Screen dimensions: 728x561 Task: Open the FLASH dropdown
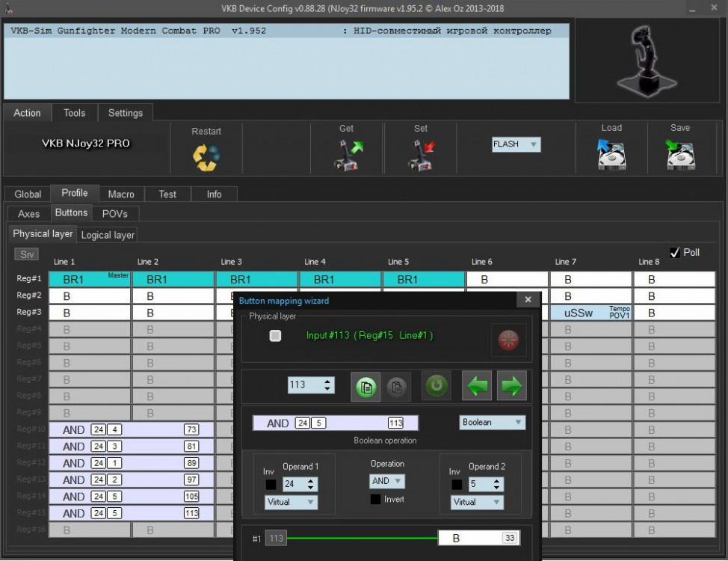[x=515, y=144]
